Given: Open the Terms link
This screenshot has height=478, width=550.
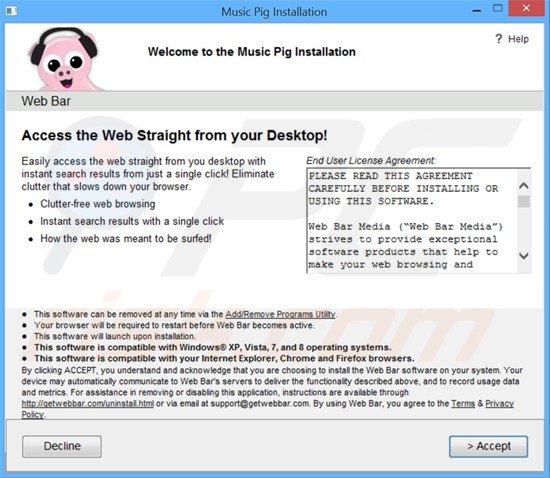Looking at the screenshot, I should pyautogui.click(x=463, y=404).
